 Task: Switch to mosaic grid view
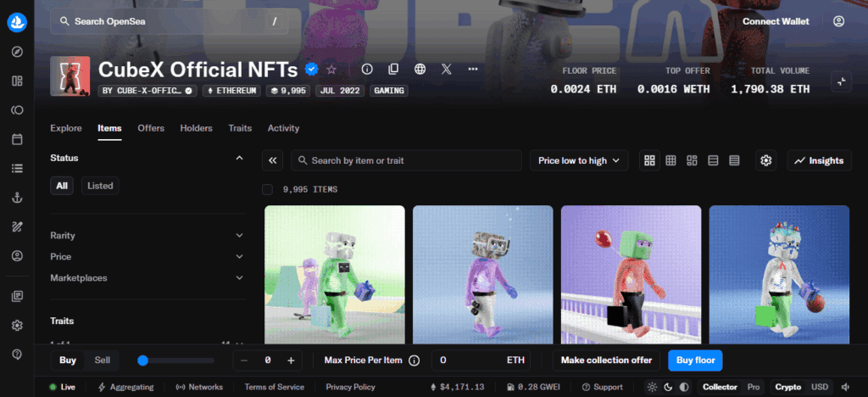tap(692, 160)
